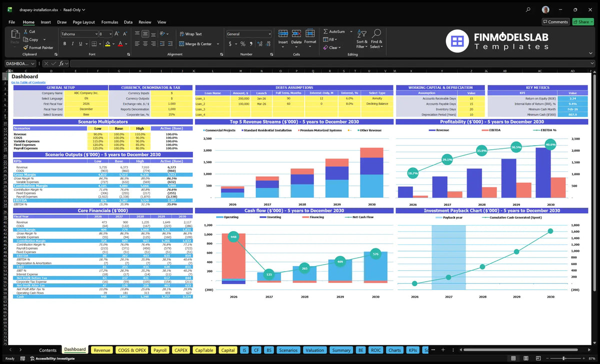The width and height of the screenshot is (600, 364).
Task: Click the Align Right icon
Action: (153, 44)
